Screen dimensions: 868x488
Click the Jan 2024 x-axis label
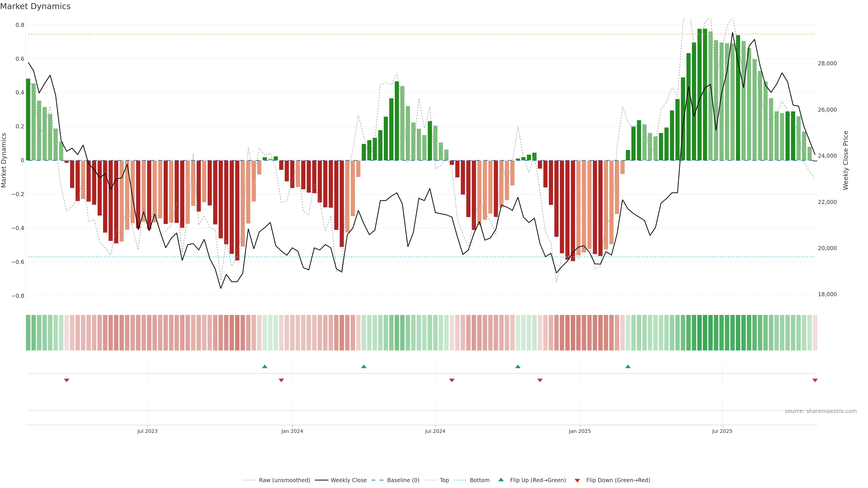[x=292, y=431]
